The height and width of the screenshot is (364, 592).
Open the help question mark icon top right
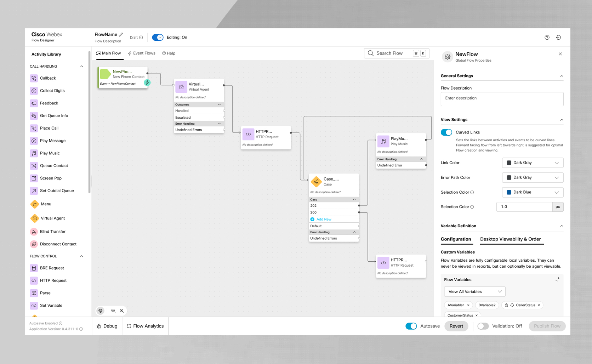(x=547, y=38)
